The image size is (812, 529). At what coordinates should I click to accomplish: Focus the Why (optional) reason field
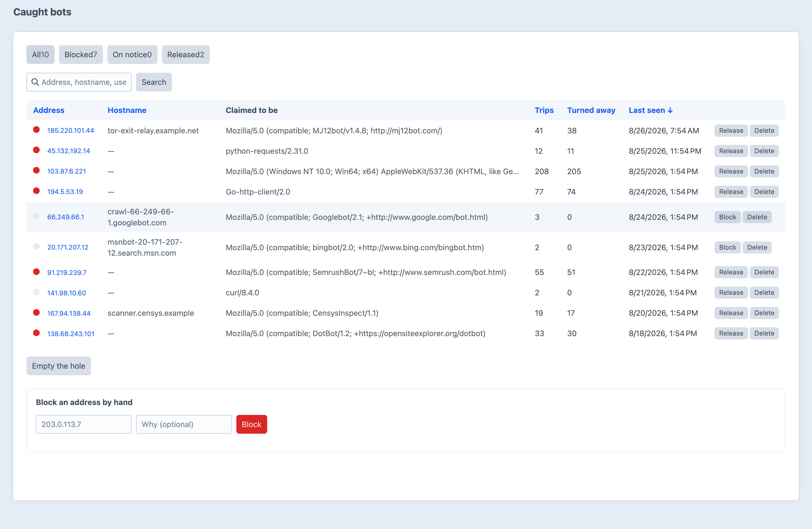(184, 424)
